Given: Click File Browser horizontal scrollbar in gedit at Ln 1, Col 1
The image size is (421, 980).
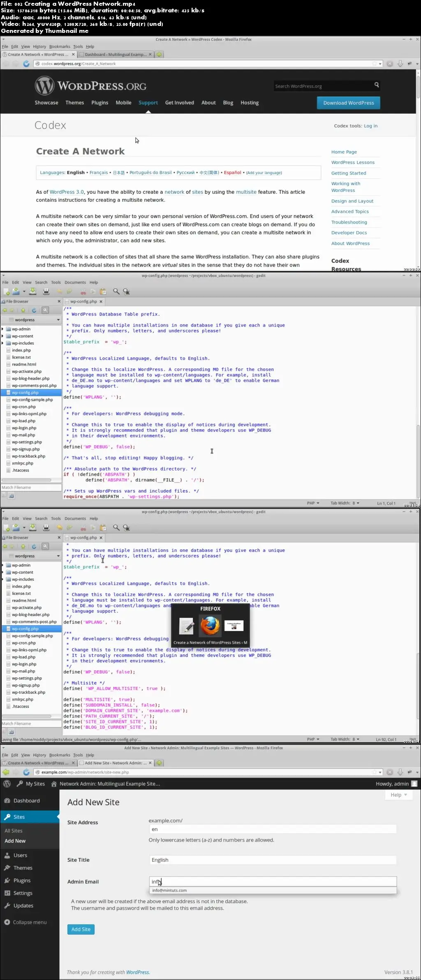Looking at the screenshot, I should tap(26, 480).
